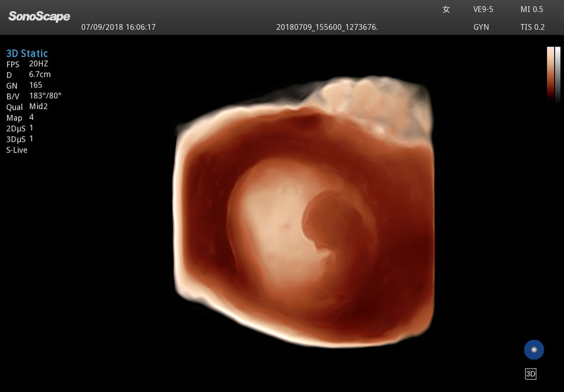Click the 'Map' parameter label
The width and height of the screenshot is (564, 392).
14,118
